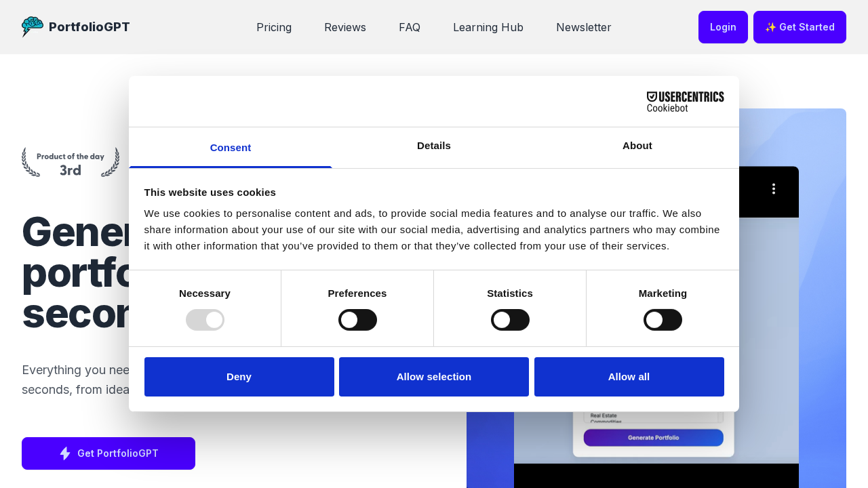The image size is (868, 488).
Task: Turn on the Marketing cookies toggle
Action: [663, 320]
